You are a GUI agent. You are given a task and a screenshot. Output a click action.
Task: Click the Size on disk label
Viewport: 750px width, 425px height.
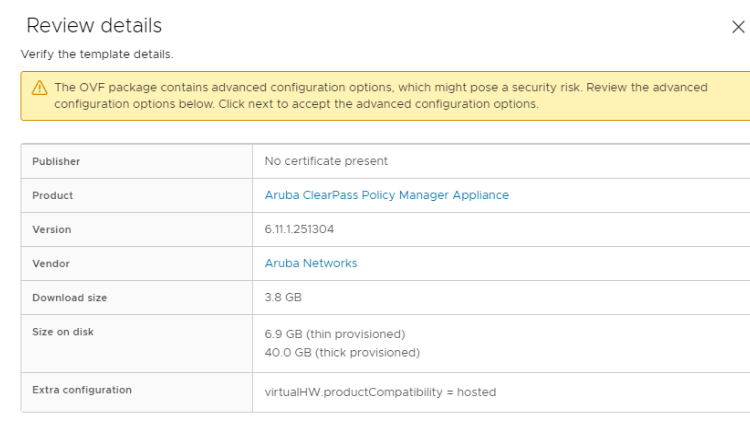click(x=62, y=331)
